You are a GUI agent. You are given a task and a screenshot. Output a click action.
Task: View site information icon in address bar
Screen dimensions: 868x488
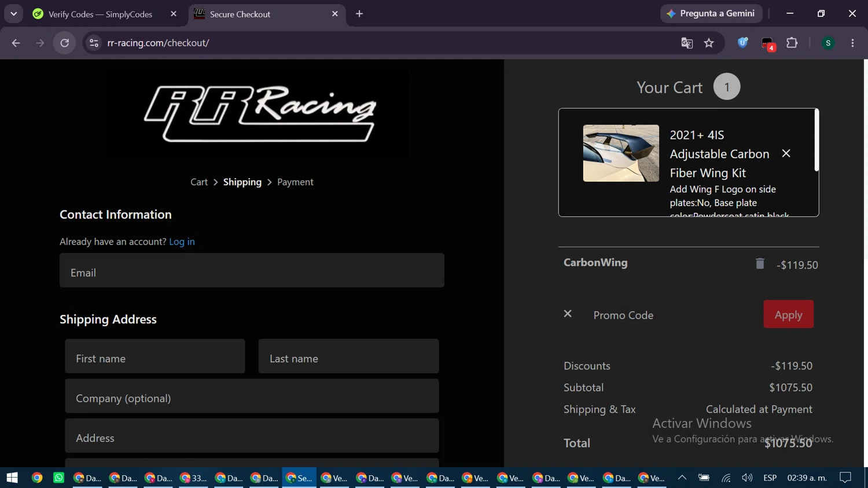click(94, 43)
